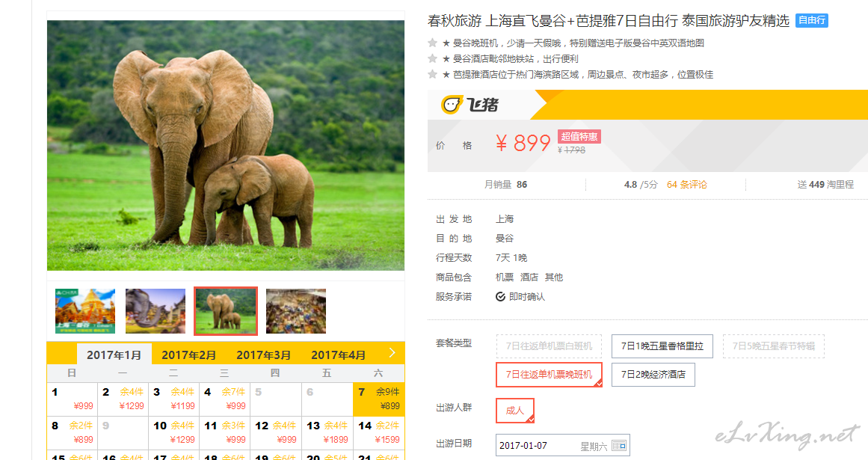
Task: Go to next months with calendar arrow
Action: (392, 353)
